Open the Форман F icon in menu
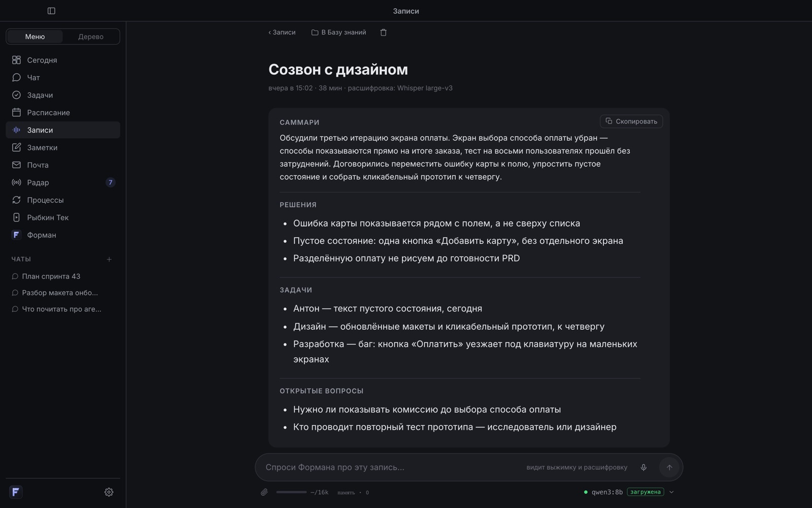This screenshot has width=812, height=508. coord(16,235)
